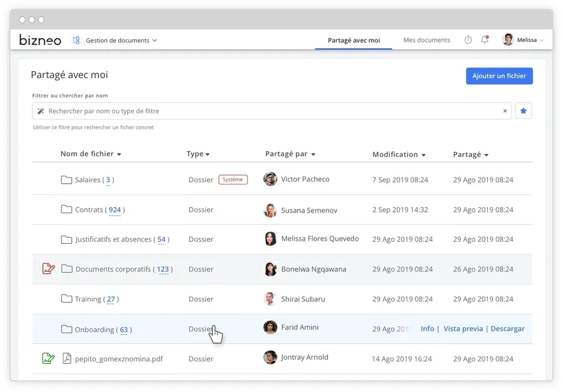The image size is (563, 392).
Task: Expand the Gestion de documents dropdown
Action: 155,41
